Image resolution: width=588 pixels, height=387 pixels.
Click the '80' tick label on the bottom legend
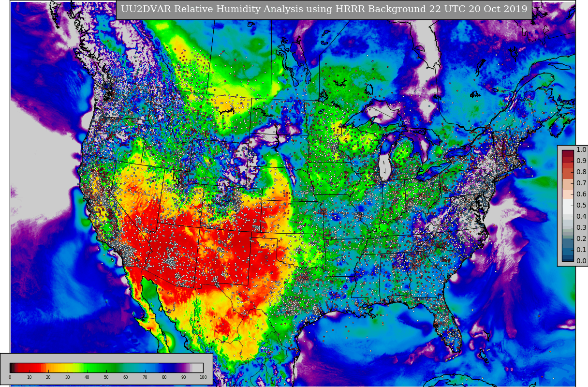tap(164, 377)
